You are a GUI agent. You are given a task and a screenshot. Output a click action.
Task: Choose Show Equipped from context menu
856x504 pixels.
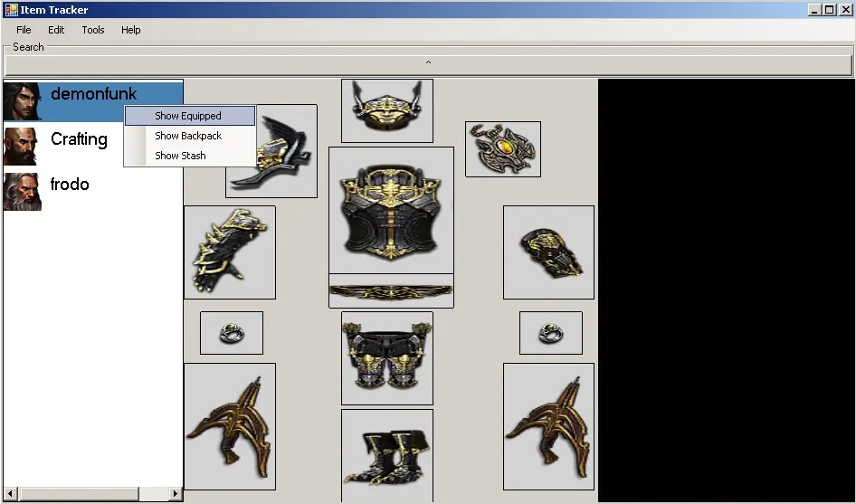[x=190, y=116]
